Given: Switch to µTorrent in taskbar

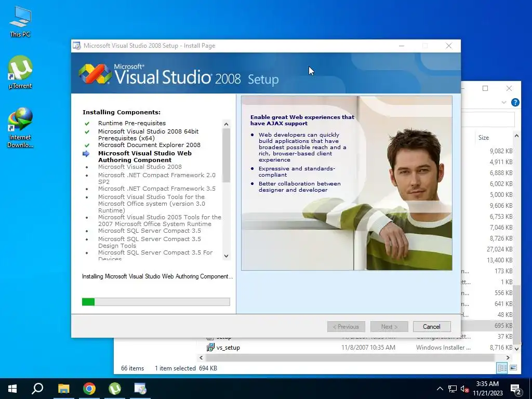Looking at the screenshot, I should pyautogui.click(x=115, y=389).
